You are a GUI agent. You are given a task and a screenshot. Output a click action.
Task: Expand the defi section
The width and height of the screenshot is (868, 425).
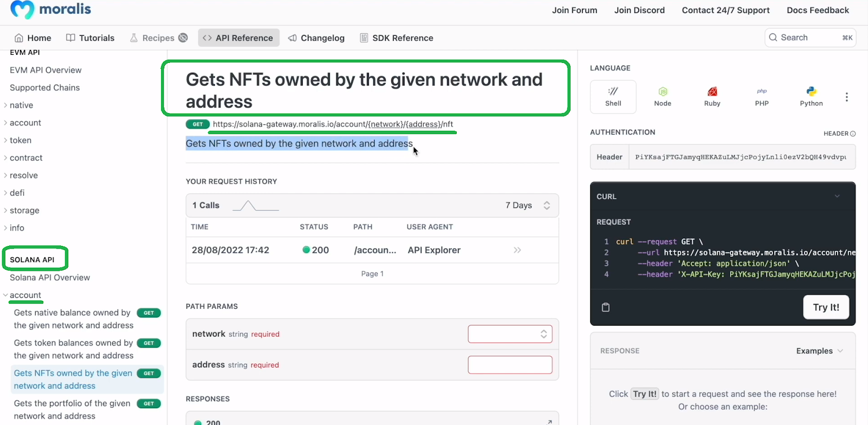click(15, 193)
